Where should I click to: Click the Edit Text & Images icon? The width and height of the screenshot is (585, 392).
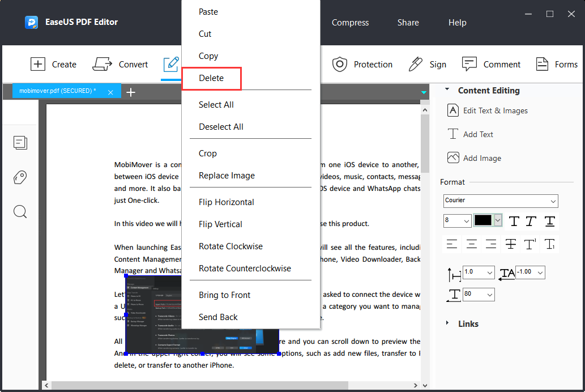[453, 110]
